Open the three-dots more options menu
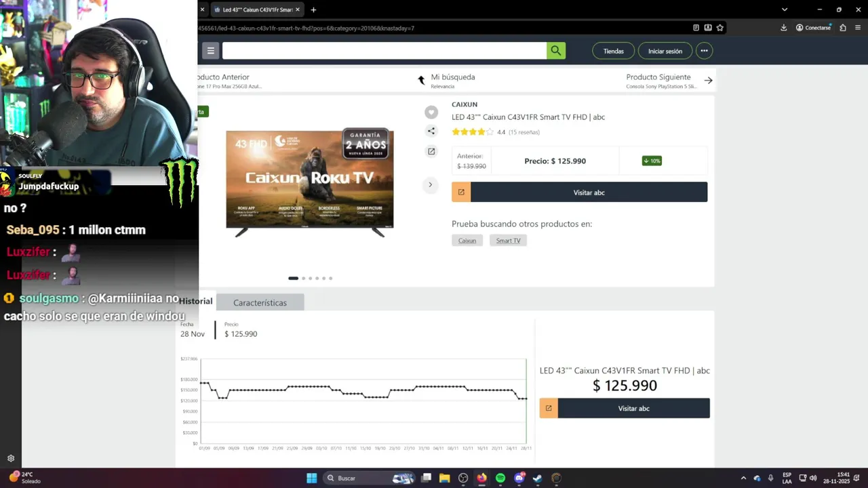The image size is (868, 488). click(x=704, y=51)
